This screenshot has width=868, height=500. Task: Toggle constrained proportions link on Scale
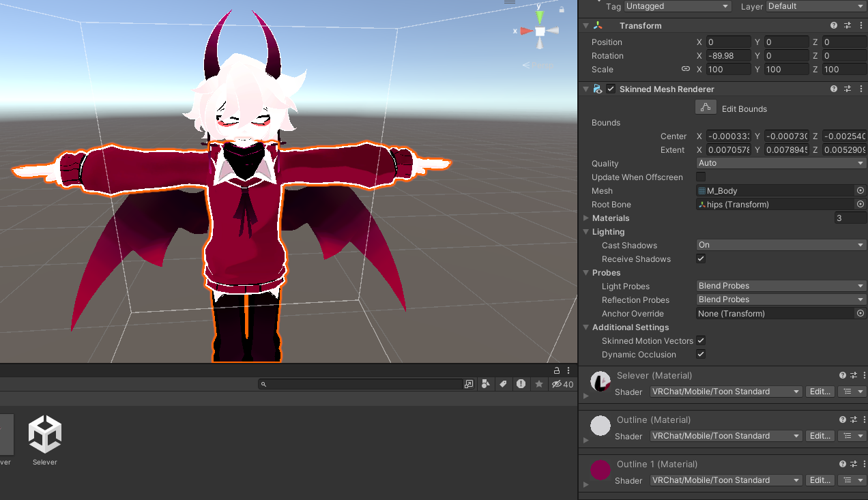[x=686, y=69]
